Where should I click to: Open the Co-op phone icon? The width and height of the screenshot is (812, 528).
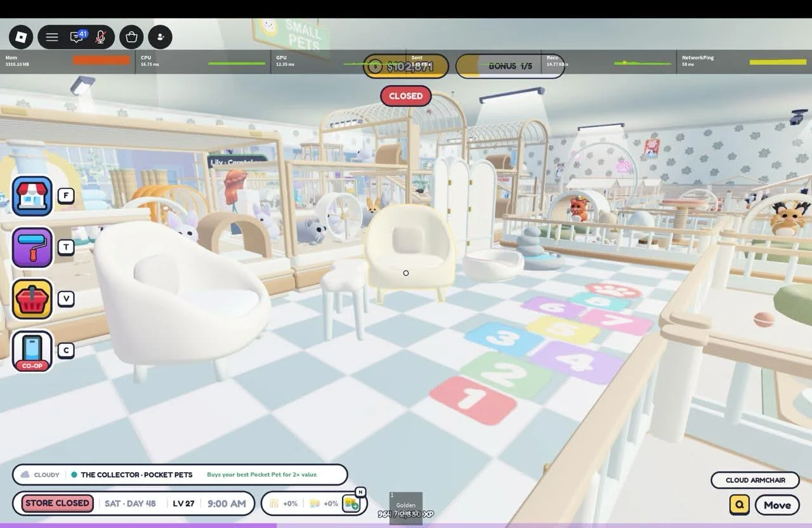[x=32, y=351]
